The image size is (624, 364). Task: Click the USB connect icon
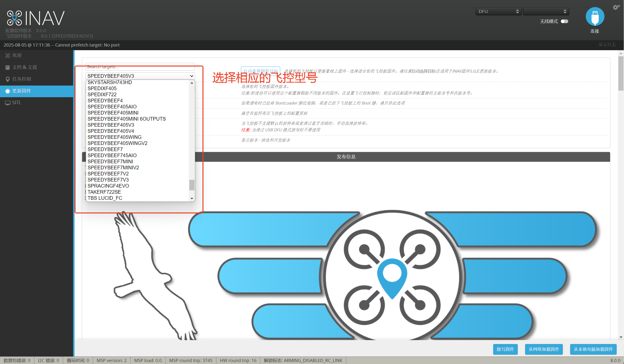point(595,17)
